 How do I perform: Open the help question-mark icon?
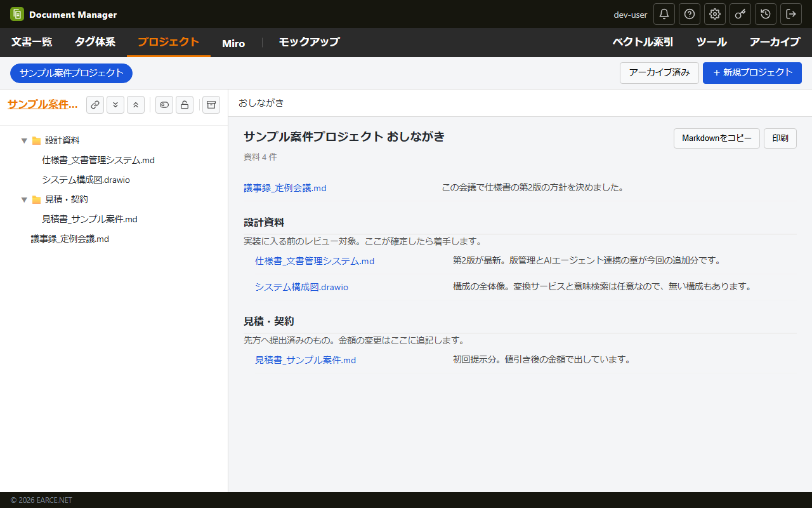point(690,14)
